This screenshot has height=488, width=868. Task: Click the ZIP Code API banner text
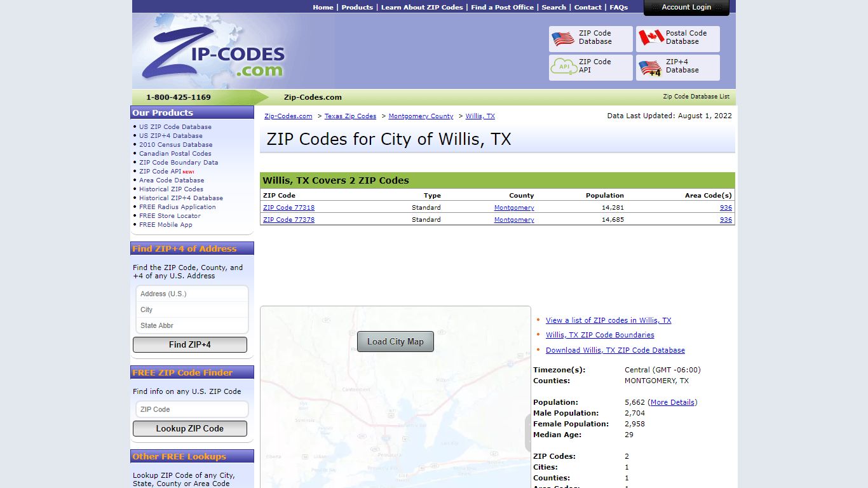[595, 66]
